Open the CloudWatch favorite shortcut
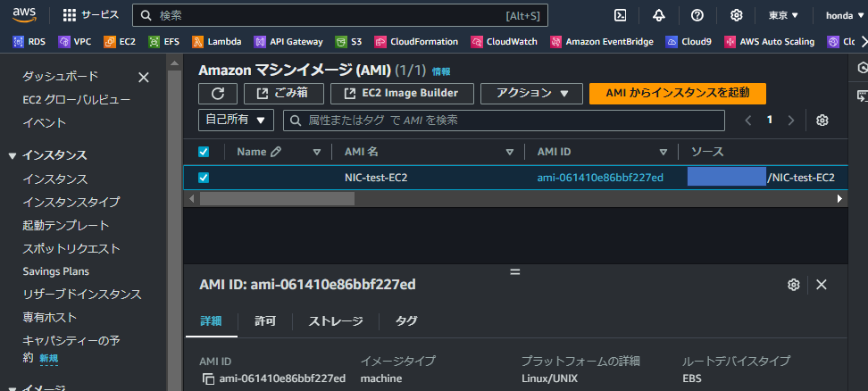The image size is (868, 391). [505, 41]
